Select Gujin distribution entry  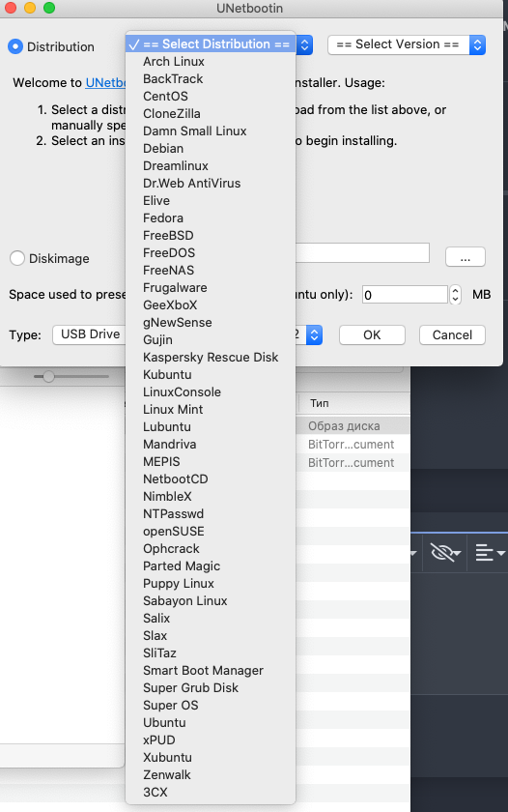[211, 339]
